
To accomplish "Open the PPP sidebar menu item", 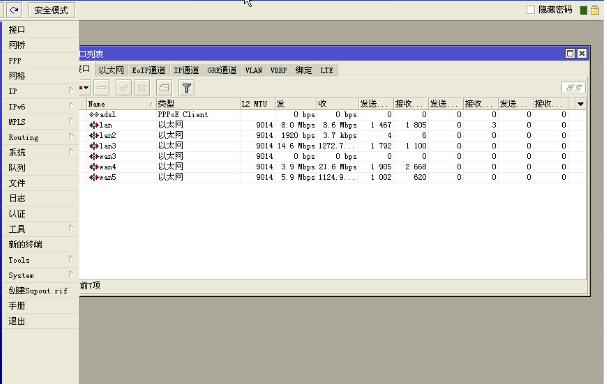I will (41, 61).
